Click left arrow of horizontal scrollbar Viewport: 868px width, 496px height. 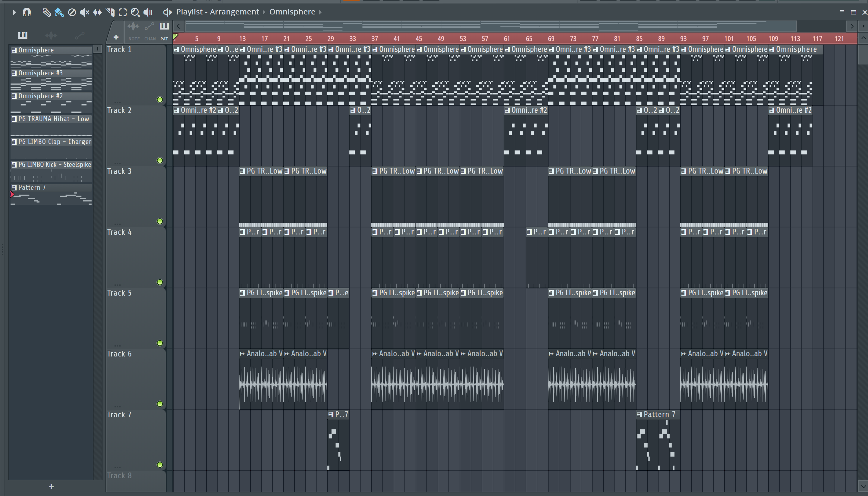178,26
